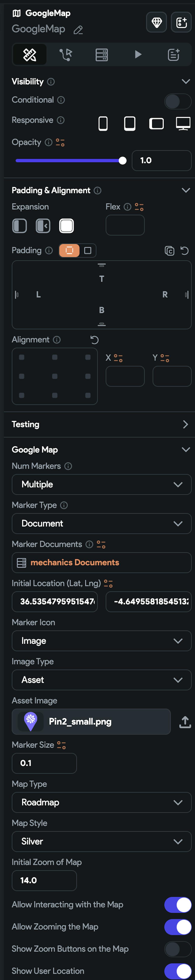
Task: Click the Opacity slider handle
Action: pyautogui.click(x=122, y=161)
